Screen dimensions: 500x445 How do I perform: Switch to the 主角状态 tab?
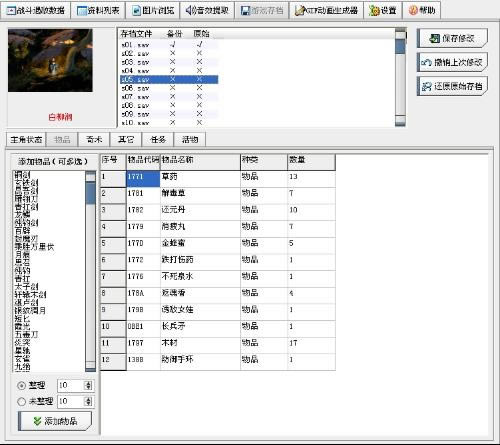tap(26, 140)
